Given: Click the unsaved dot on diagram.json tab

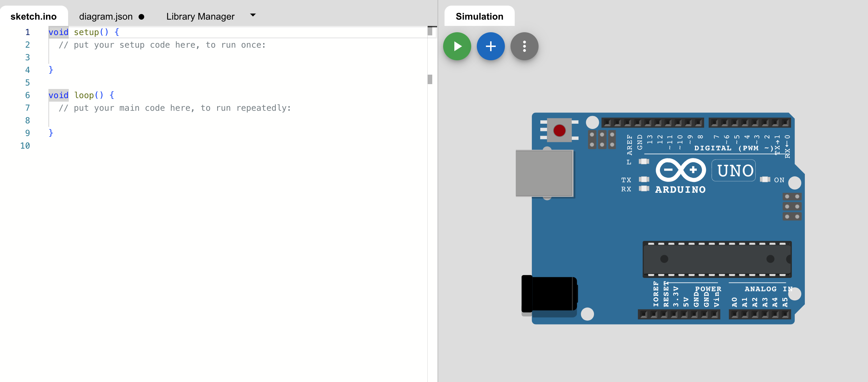Looking at the screenshot, I should coord(141,17).
